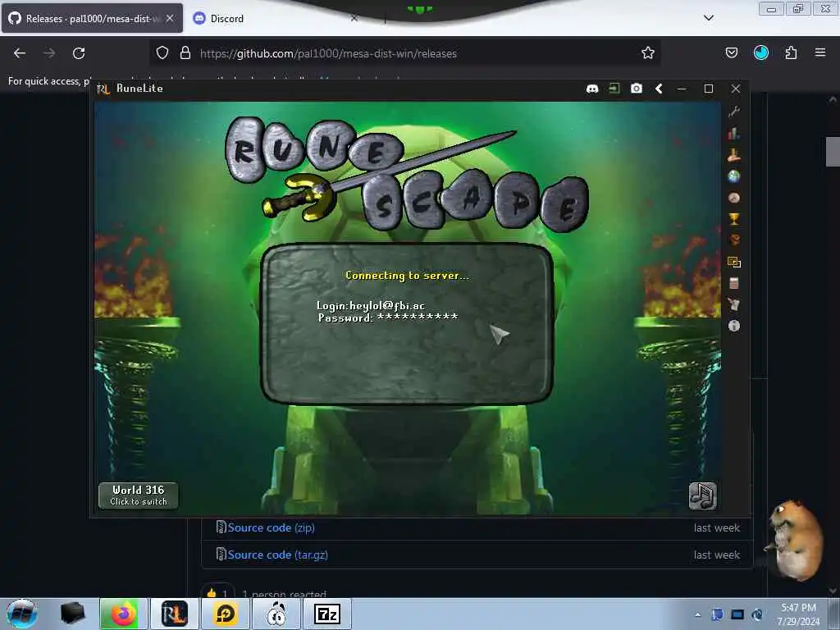Open the hand-with-gold sidebar icon
840x630 pixels.
734,155
